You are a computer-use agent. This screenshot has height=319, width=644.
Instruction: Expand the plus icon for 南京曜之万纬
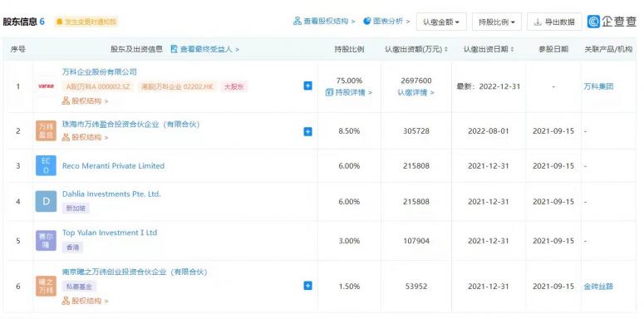(307, 286)
